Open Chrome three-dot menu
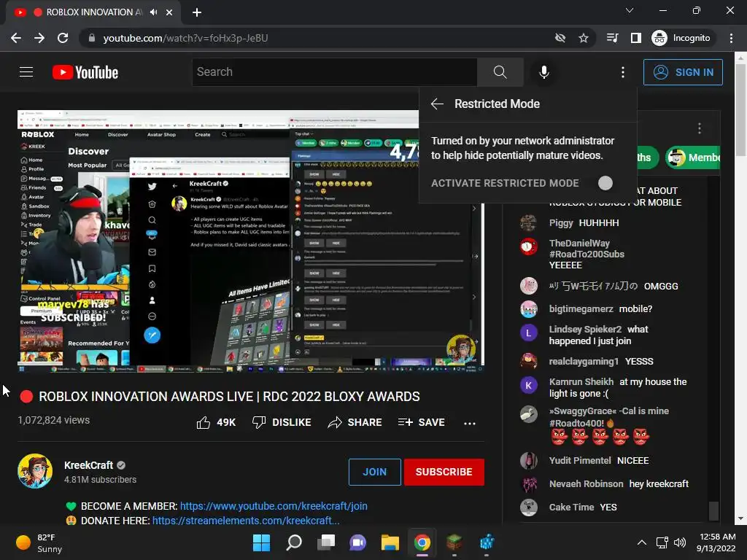The image size is (747, 560). 731,38
